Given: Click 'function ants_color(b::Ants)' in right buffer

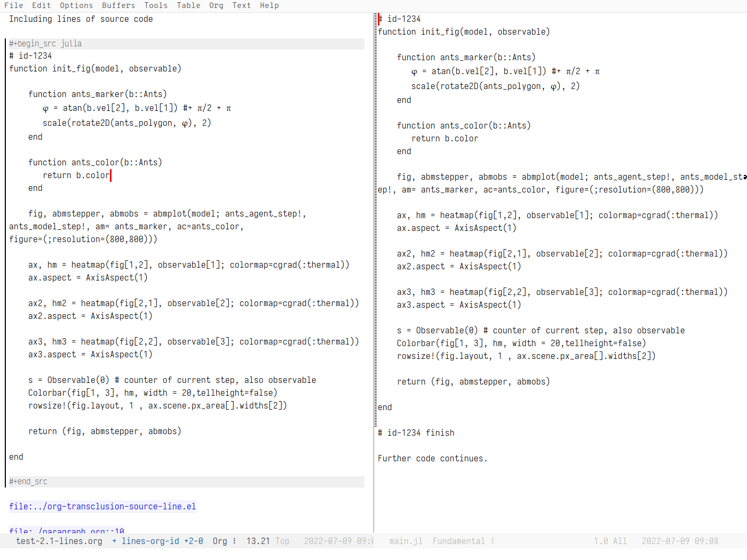Looking at the screenshot, I should [x=464, y=126].
